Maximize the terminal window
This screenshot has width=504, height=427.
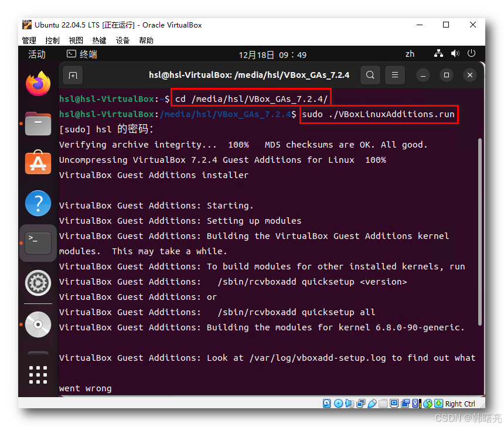coord(447,75)
